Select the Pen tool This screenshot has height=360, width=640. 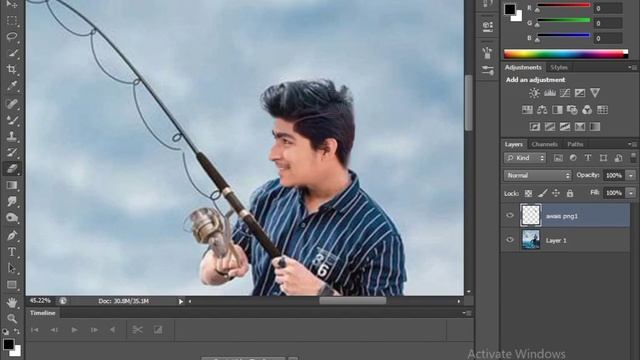coord(12,236)
